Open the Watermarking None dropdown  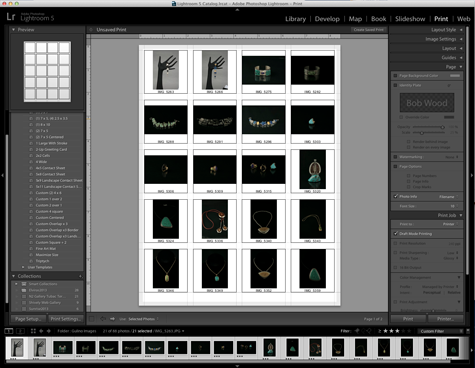pyautogui.click(x=452, y=157)
